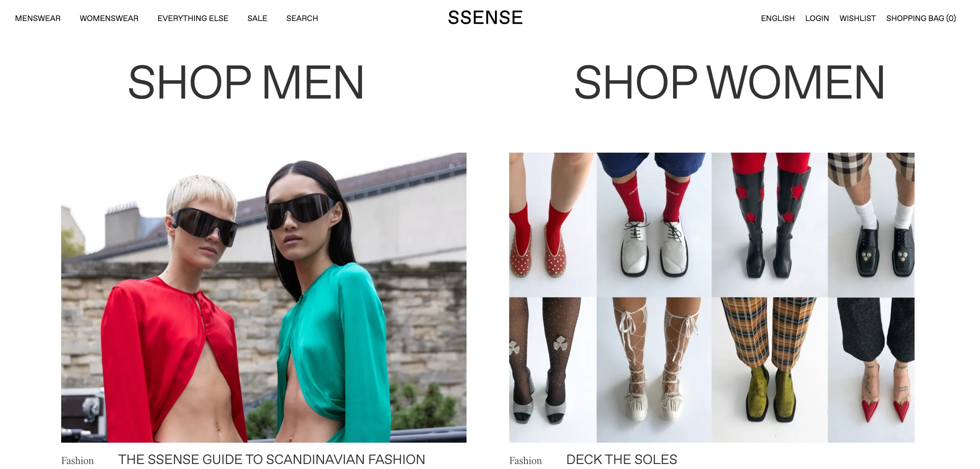Screen dimensions: 980x469
Task: Open the Scandinavian fashion photo with sunglasses
Action: 263,297
